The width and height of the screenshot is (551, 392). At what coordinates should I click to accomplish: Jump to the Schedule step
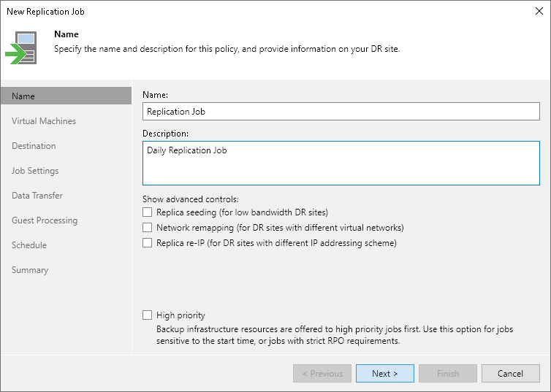tap(29, 245)
